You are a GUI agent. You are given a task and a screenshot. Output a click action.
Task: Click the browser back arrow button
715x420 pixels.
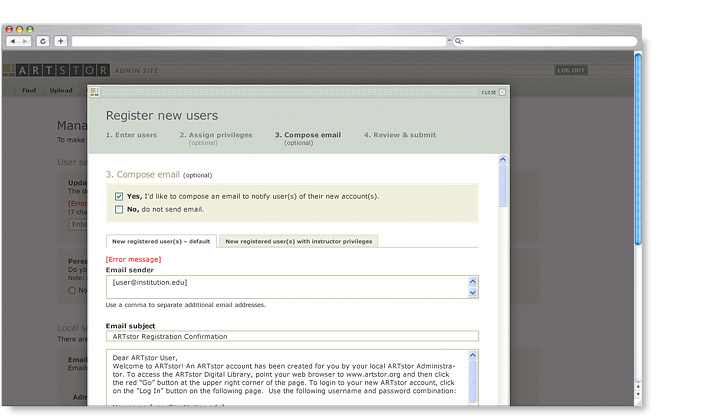tap(13, 41)
